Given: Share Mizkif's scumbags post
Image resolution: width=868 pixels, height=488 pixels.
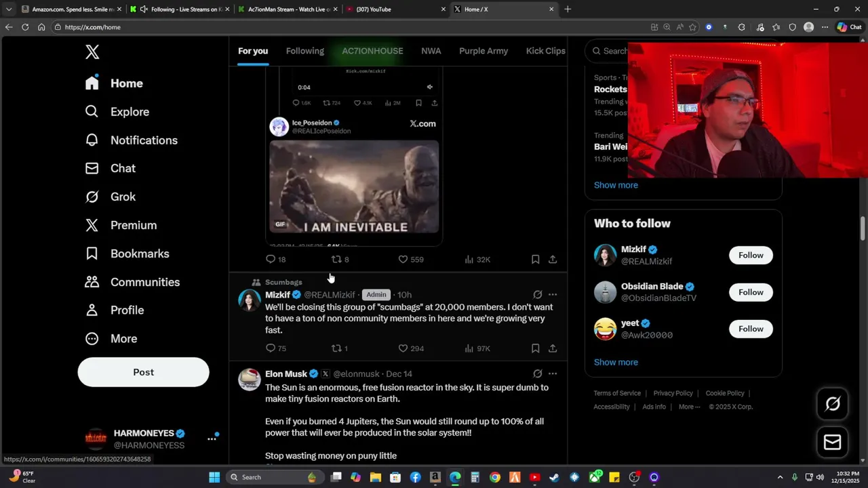Looking at the screenshot, I should coord(553,348).
